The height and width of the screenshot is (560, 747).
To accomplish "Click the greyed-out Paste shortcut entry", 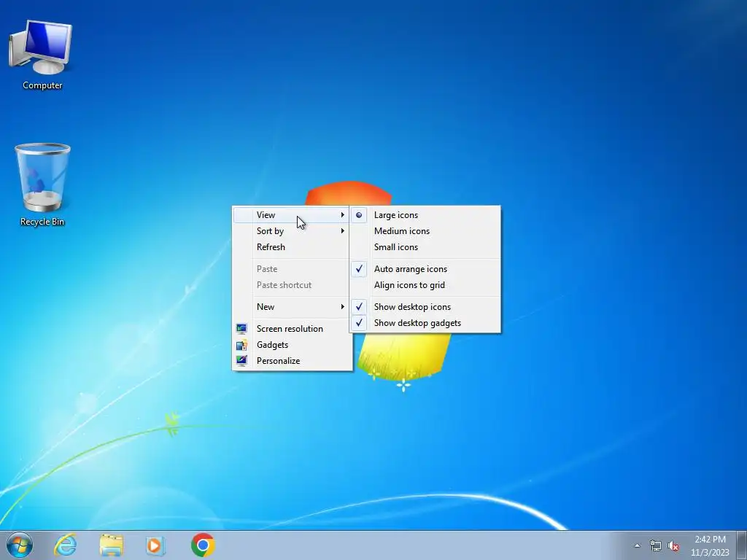I will pyautogui.click(x=293, y=285).
